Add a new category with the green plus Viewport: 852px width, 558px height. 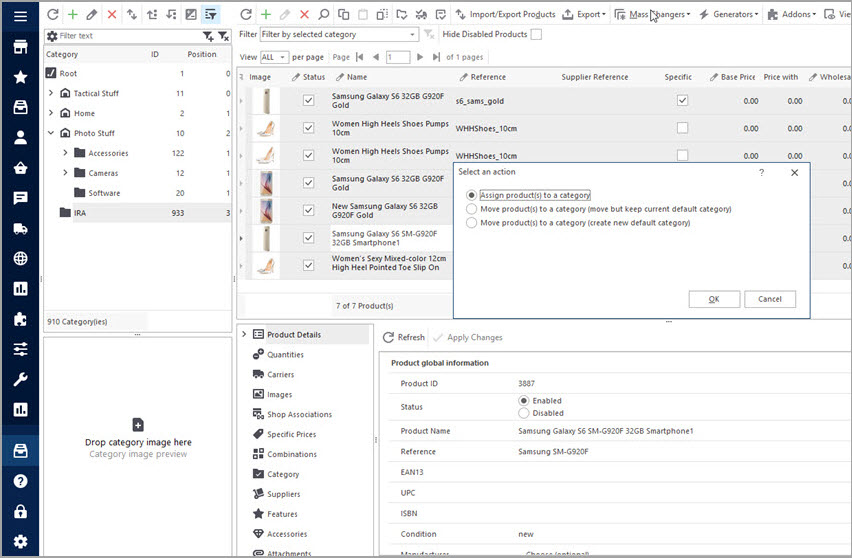[73, 15]
